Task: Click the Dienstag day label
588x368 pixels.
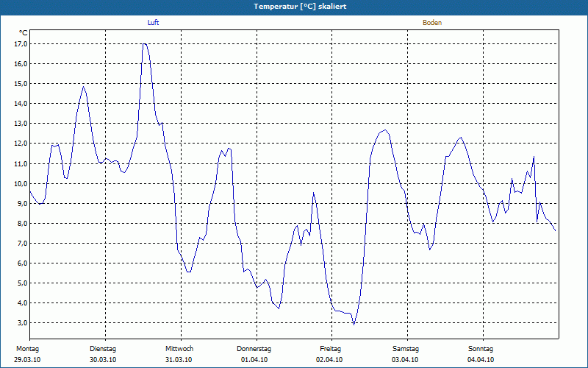Action: (103, 349)
